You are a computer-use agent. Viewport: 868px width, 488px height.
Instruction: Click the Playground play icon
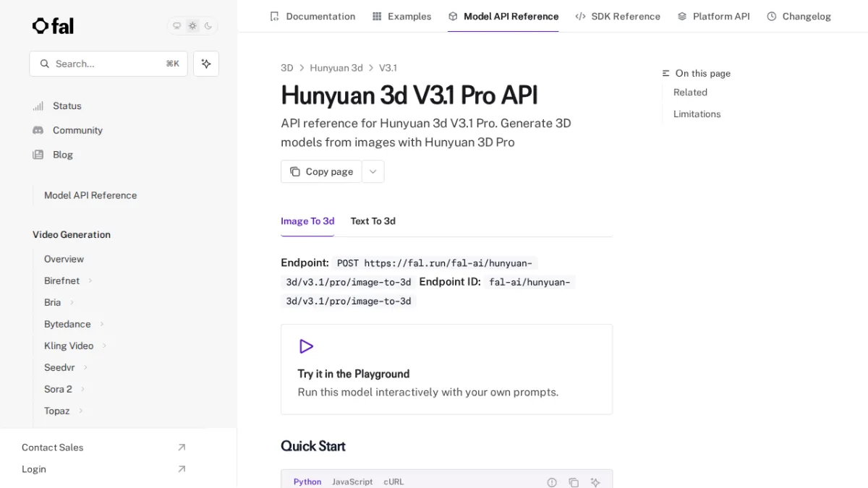(x=306, y=346)
